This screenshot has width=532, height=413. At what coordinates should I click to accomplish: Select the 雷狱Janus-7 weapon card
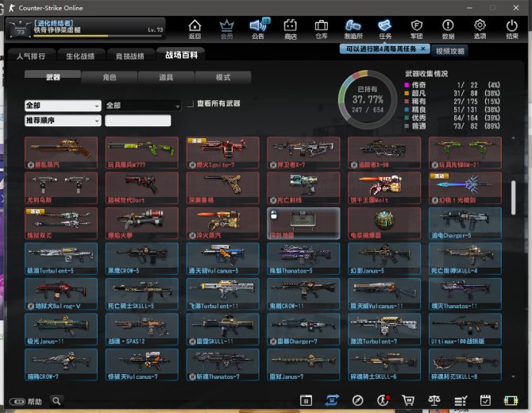pyautogui.click(x=303, y=365)
